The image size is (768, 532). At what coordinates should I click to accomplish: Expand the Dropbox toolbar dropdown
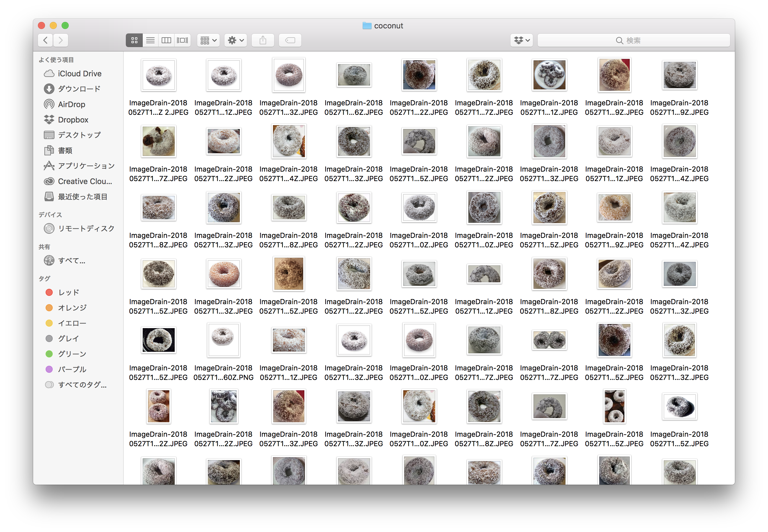point(522,40)
